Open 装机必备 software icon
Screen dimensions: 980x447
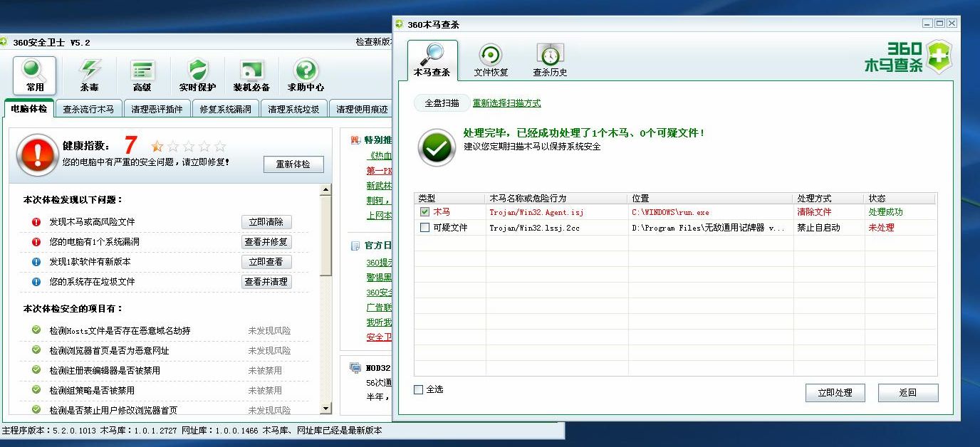[251, 75]
